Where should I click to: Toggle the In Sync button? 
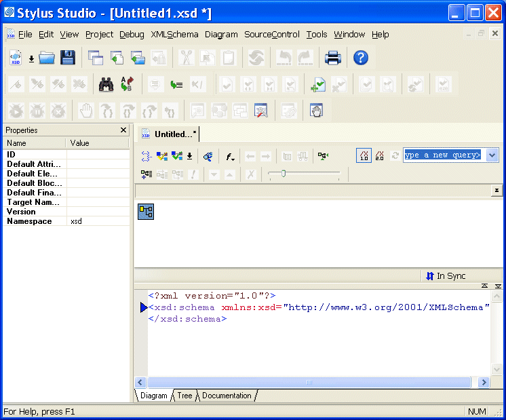click(446, 276)
